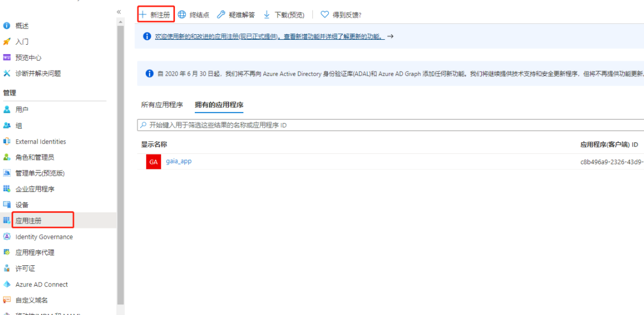Image resolution: width=644 pixels, height=315 pixels.
Task: Click the 得到反馈 heart icon
Action: (324, 15)
